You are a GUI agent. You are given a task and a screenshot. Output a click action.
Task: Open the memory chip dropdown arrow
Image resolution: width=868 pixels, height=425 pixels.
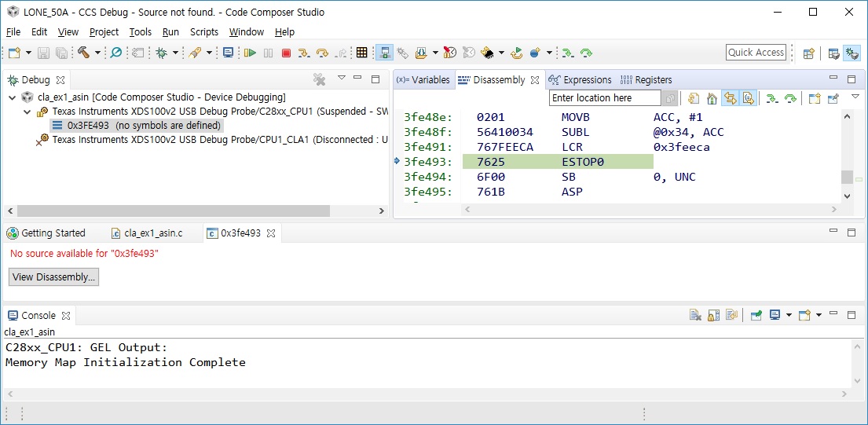501,53
